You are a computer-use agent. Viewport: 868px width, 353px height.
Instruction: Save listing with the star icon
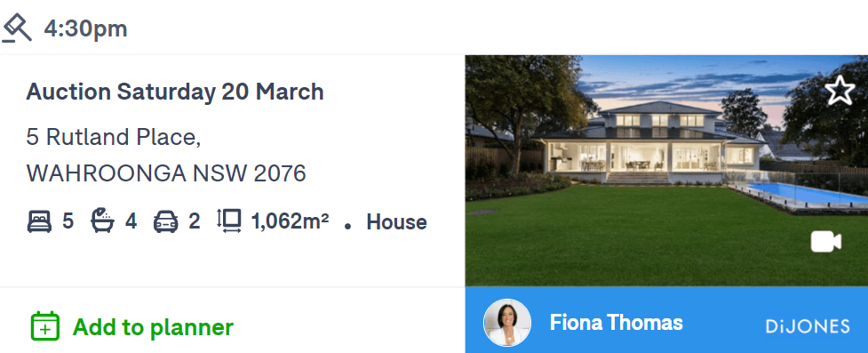pyautogui.click(x=840, y=91)
